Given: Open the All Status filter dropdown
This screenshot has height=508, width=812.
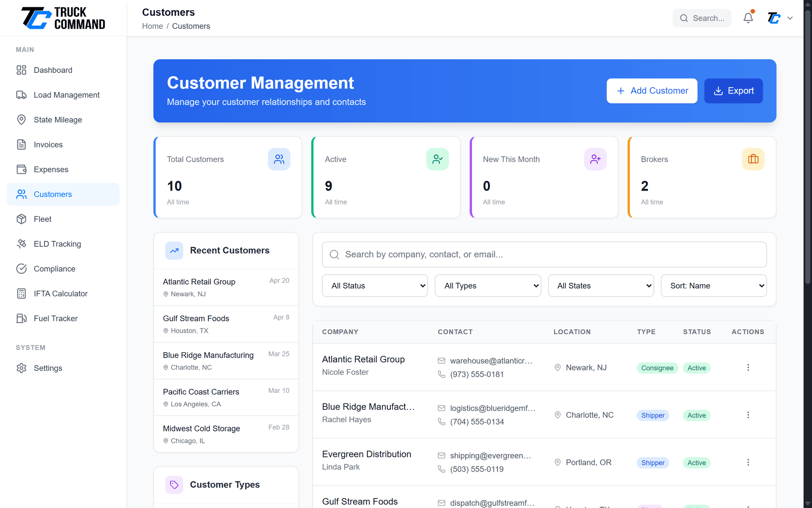Looking at the screenshot, I should (x=375, y=286).
